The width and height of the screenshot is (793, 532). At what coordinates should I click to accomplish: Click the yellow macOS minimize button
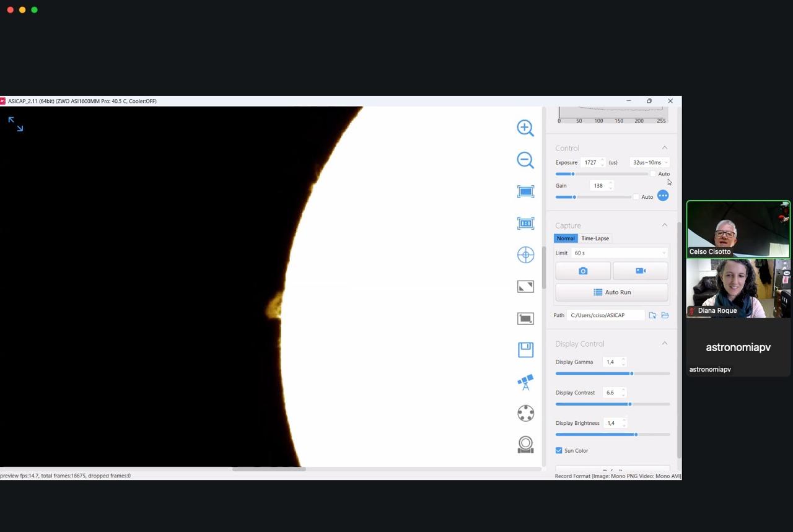pos(22,10)
